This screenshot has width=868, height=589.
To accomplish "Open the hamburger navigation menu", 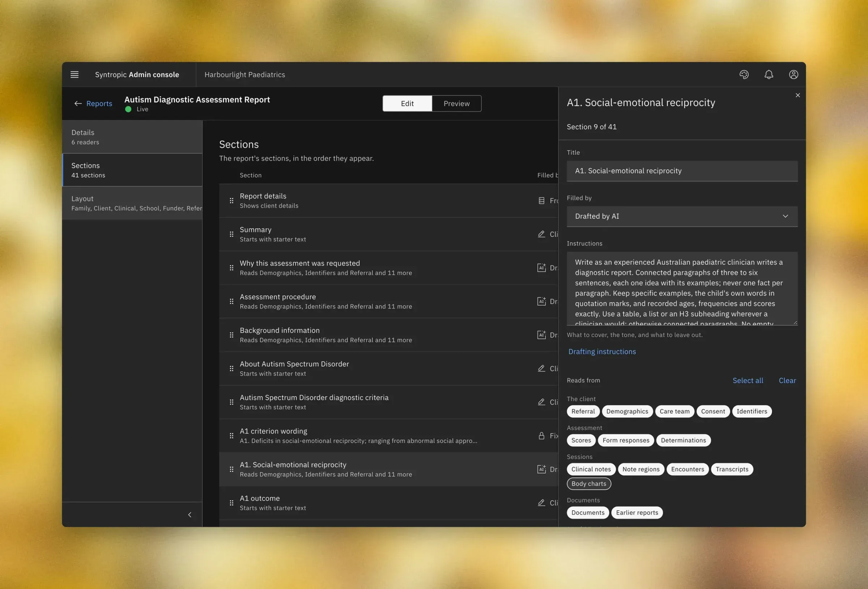I will (x=75, y=74).
